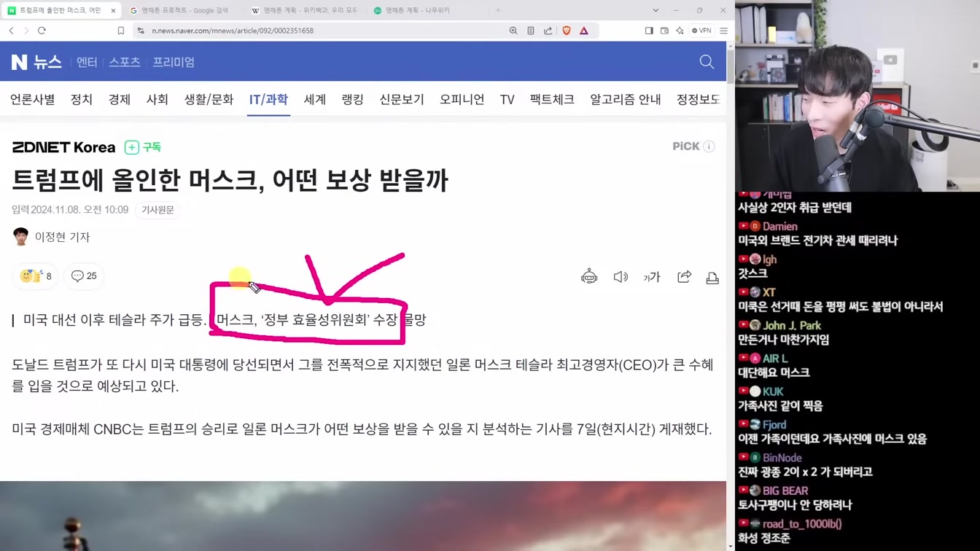Select the 정치 menu

[82, 99]
